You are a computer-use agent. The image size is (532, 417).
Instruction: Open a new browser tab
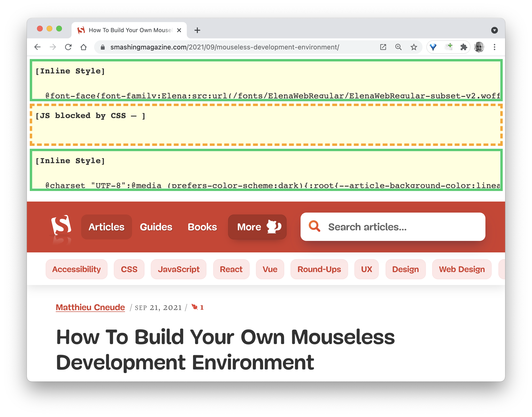[197, 30]
